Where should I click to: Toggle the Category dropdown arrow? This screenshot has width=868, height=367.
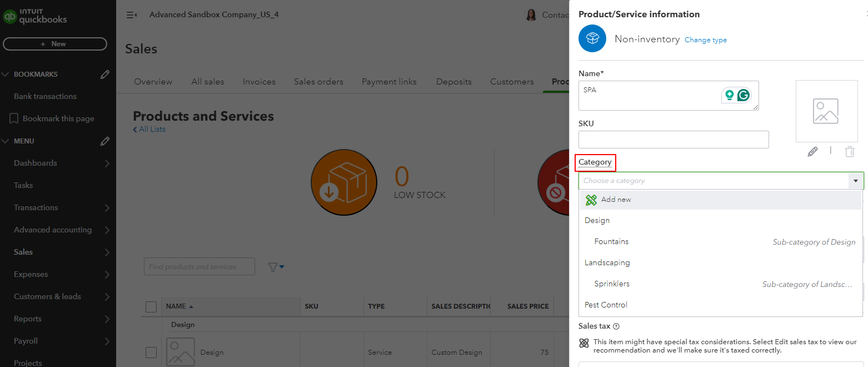(x=855, y=181)
